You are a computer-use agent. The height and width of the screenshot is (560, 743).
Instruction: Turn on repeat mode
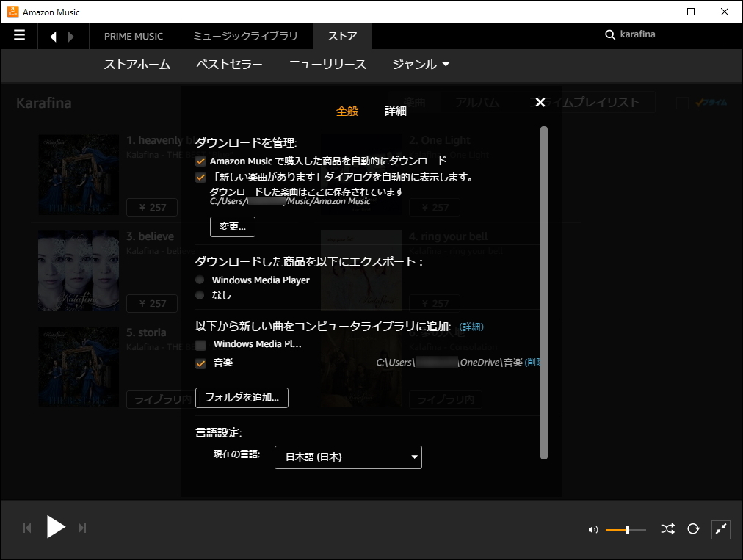click(693, 529)
